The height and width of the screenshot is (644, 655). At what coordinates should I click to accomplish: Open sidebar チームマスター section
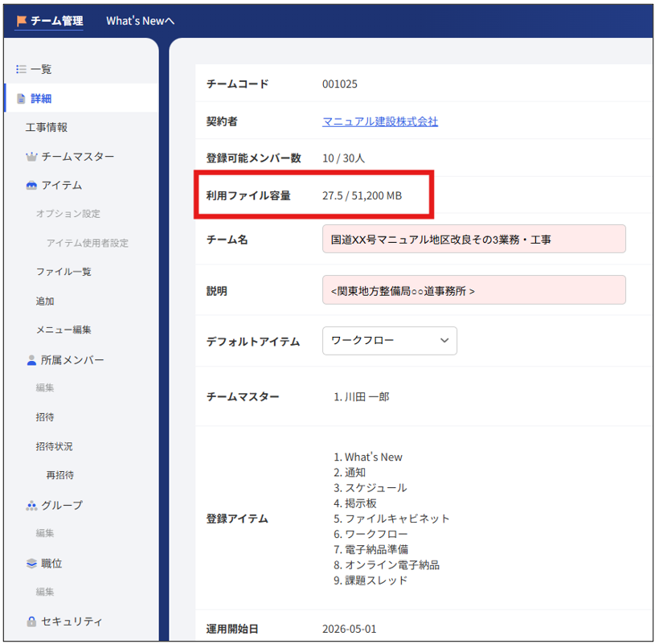78,156
